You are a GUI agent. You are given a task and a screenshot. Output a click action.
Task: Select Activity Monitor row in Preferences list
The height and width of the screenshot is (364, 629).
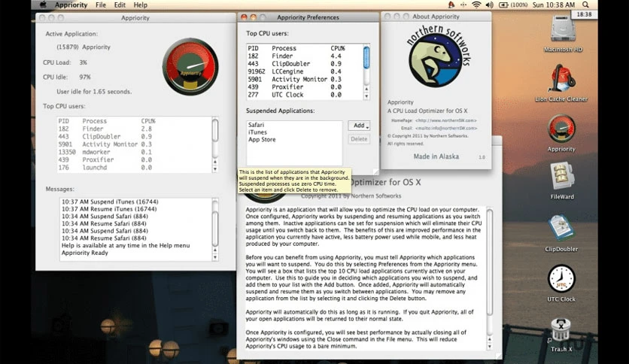pyautogui.click(x=305, y=80)
